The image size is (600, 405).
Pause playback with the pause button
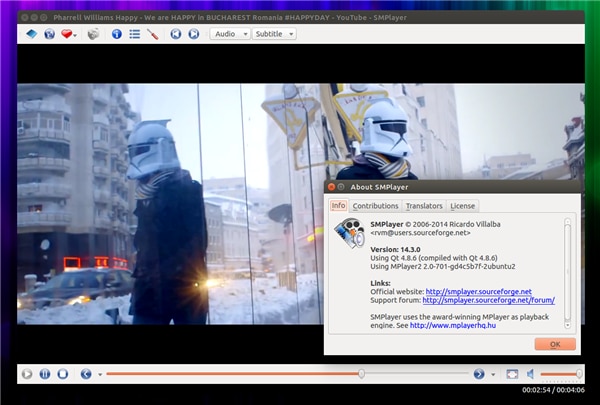click(45, 374)
